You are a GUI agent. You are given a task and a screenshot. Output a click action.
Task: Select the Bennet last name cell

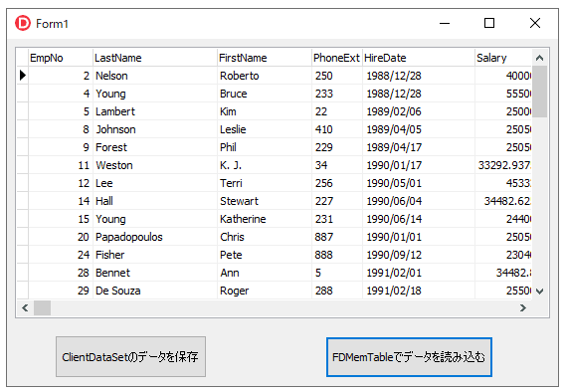point(155,273)
